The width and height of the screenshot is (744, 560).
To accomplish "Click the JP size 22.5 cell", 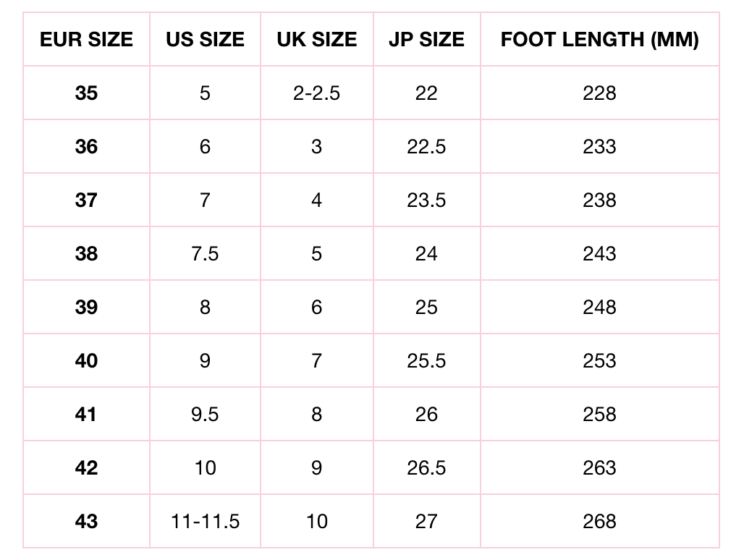I will click(426, 147).
